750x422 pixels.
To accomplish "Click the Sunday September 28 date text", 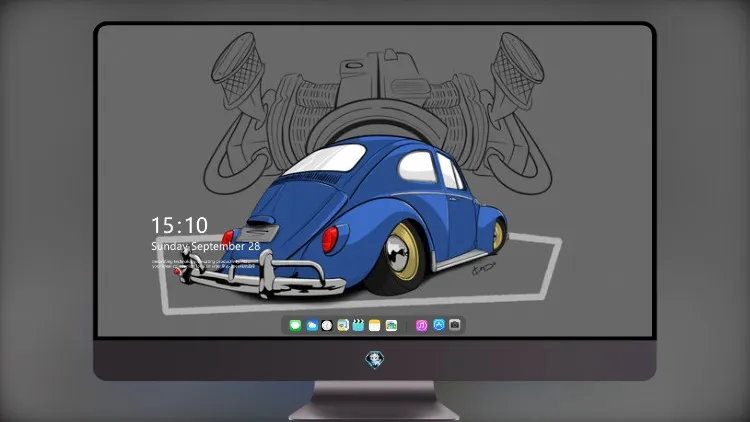I will pyautogui.click(x=206, y=246).
